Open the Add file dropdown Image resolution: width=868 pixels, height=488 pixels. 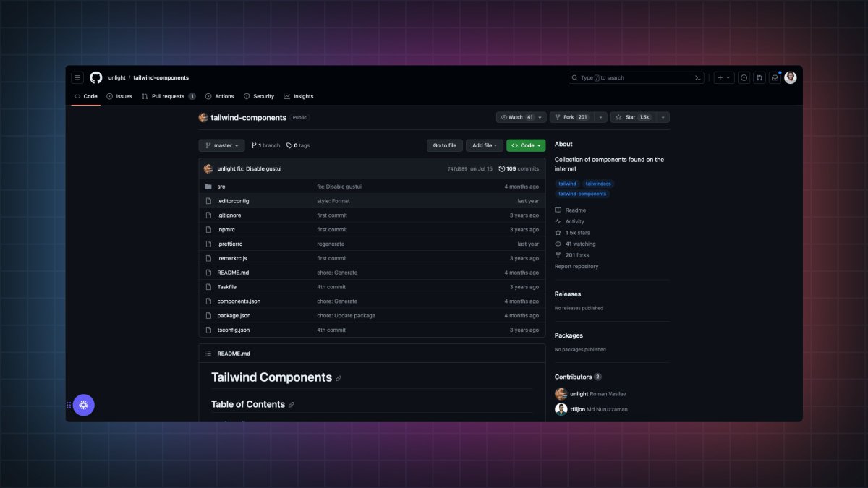click(x=485, y=145)
